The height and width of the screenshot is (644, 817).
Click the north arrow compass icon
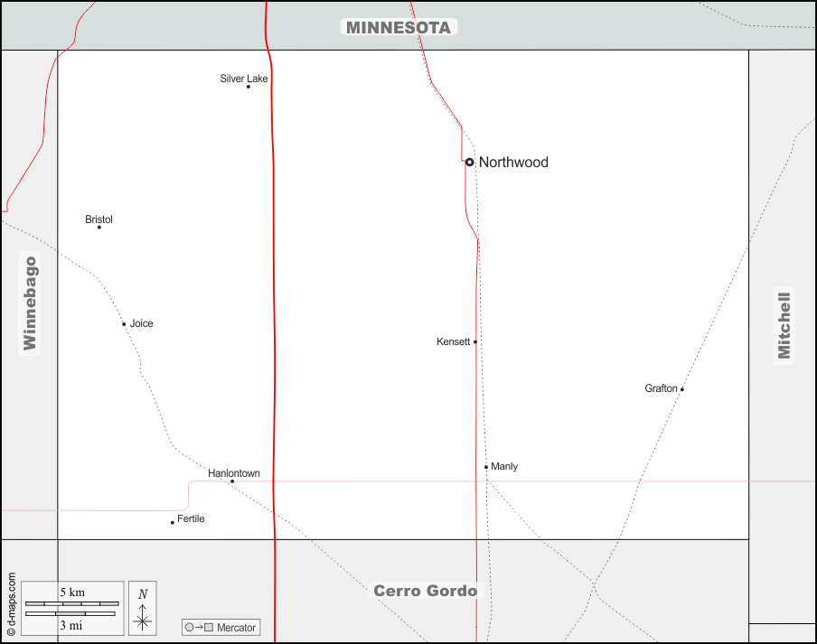[x=142, y=607]
